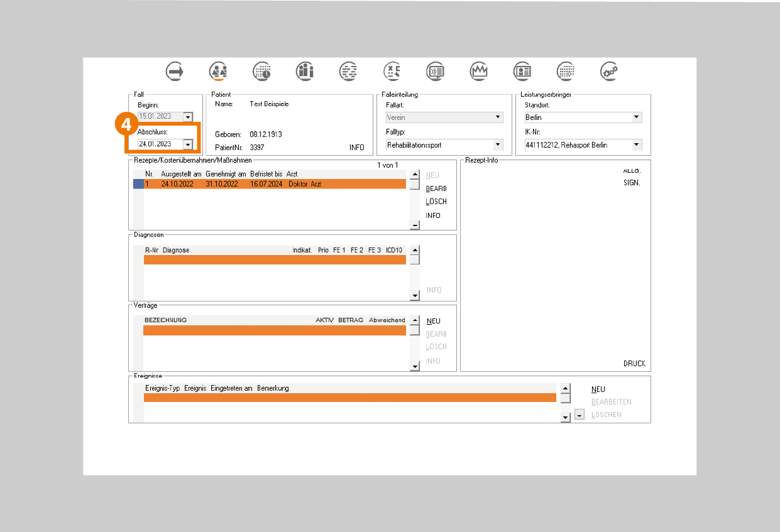Click LÖSCH next to the Rezepte list

click(x=436, y=202)
